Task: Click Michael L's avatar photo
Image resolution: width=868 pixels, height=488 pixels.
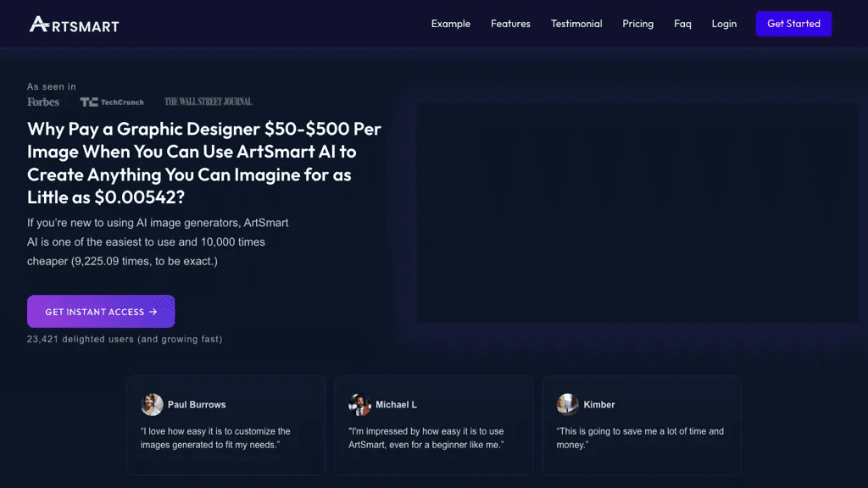Action: [x=359, y=404]
